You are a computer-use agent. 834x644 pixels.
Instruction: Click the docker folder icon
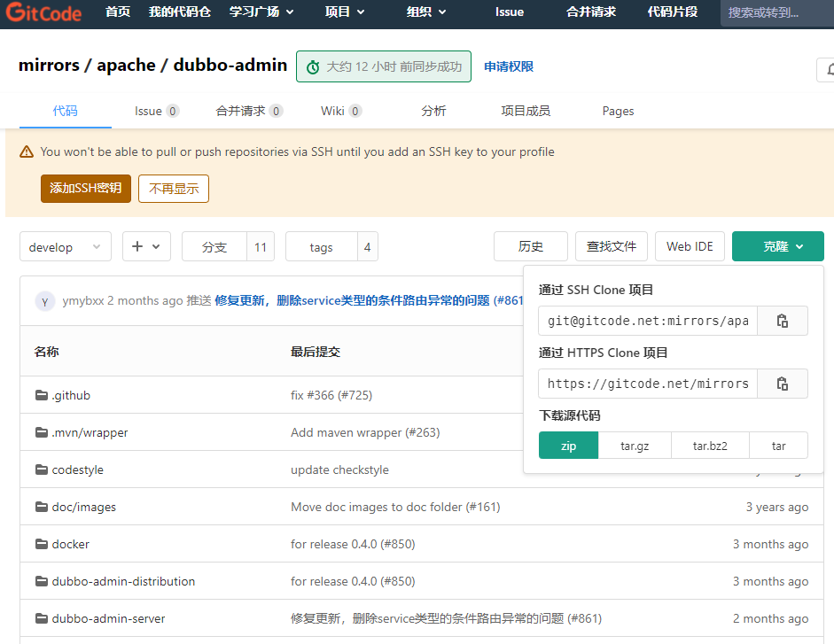(x=42, y=544)
